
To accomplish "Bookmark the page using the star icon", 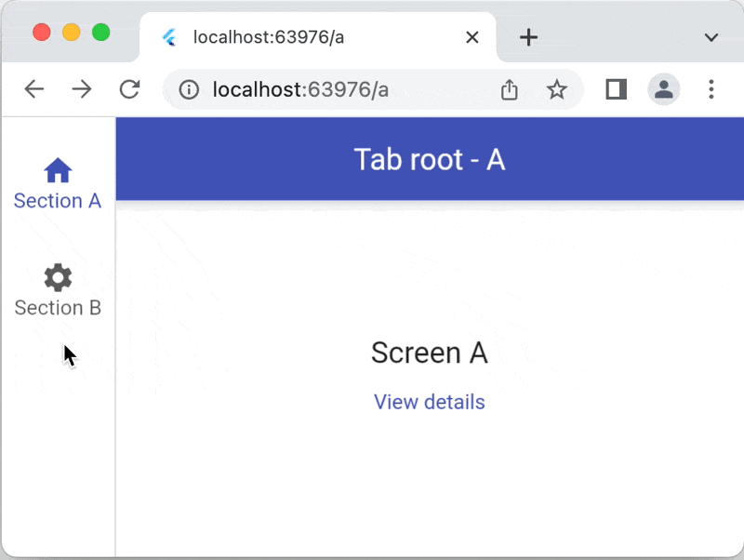I will coord(556,88).
